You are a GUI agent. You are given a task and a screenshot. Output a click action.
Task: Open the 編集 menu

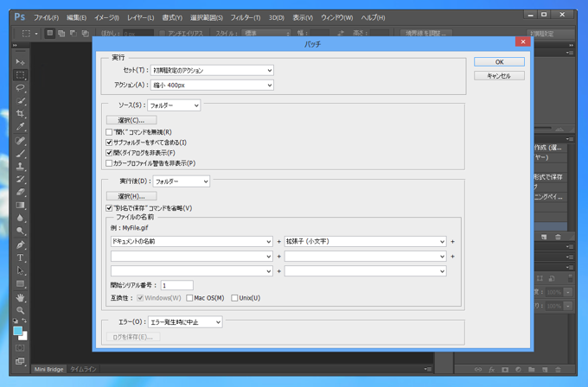pos(76,17)
